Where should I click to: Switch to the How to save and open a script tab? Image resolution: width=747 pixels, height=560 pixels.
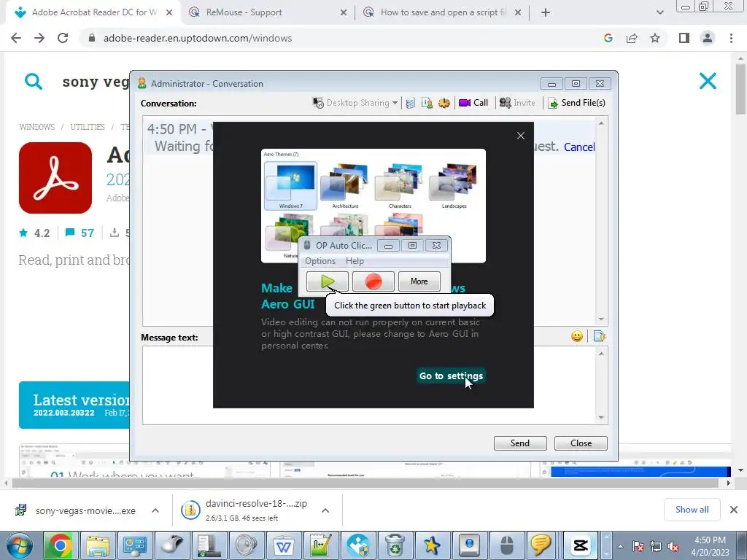click(x=442, y=12)
